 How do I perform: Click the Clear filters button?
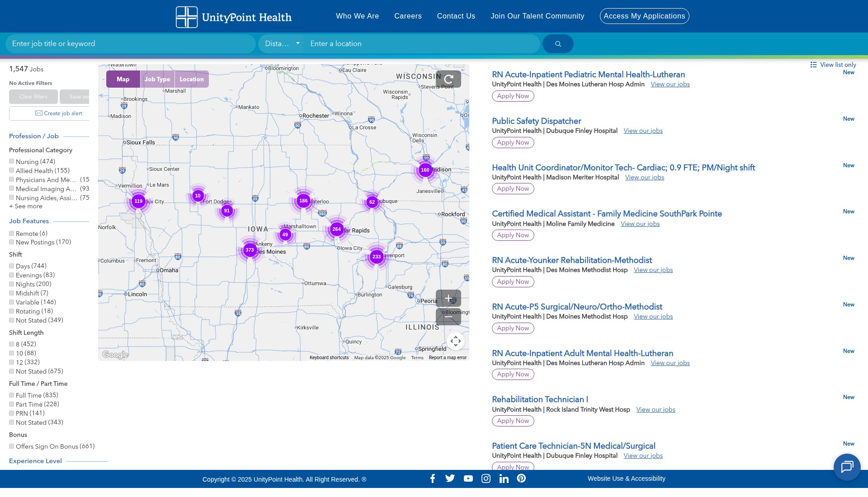33,97
